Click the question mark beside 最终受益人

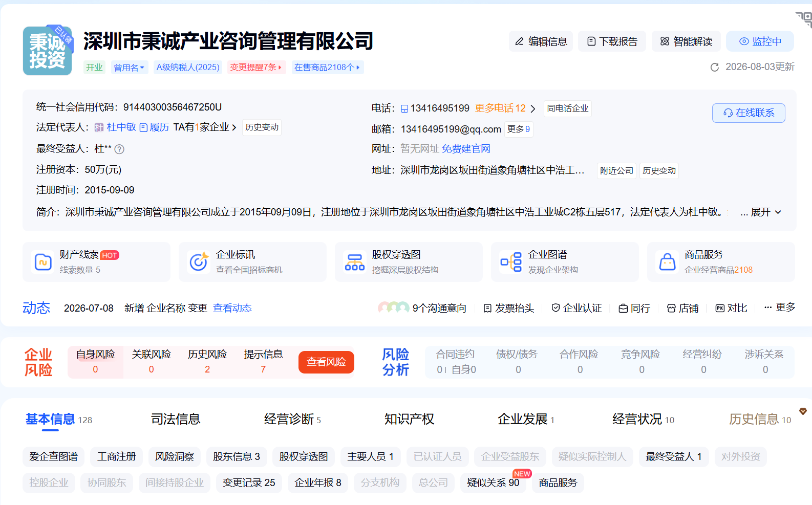(x=119, y=149)
